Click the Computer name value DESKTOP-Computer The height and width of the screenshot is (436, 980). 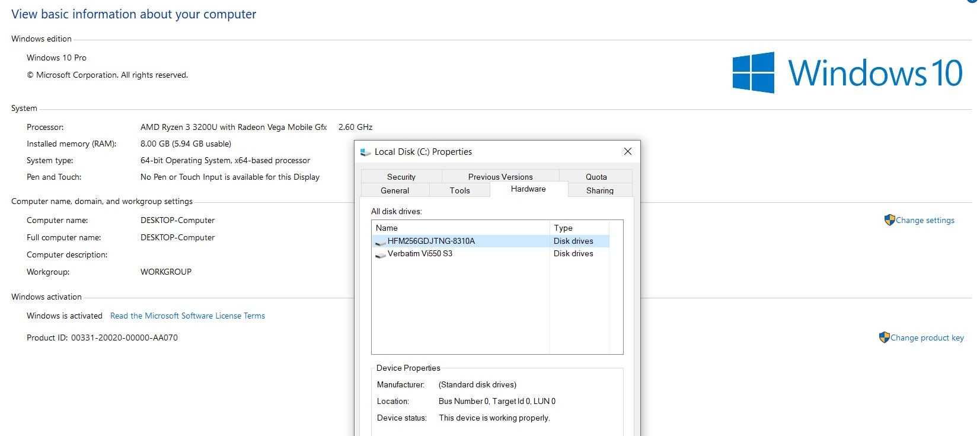(x=177, y=220)
